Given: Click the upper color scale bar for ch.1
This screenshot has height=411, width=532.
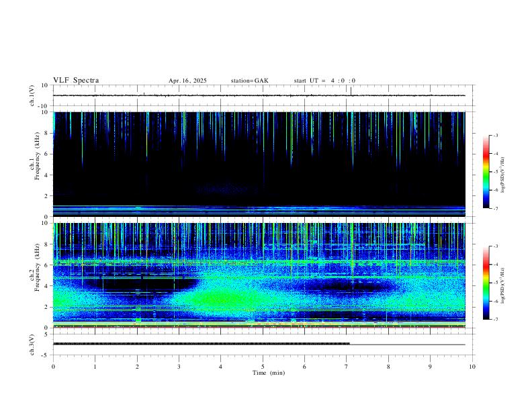Looking at the screenshot, I should [486, 172].
